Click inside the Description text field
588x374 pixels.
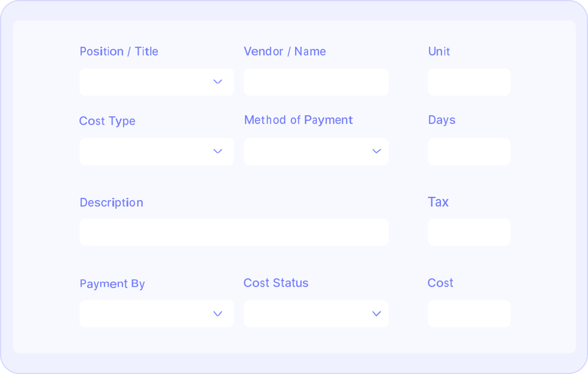coord(234,232)
